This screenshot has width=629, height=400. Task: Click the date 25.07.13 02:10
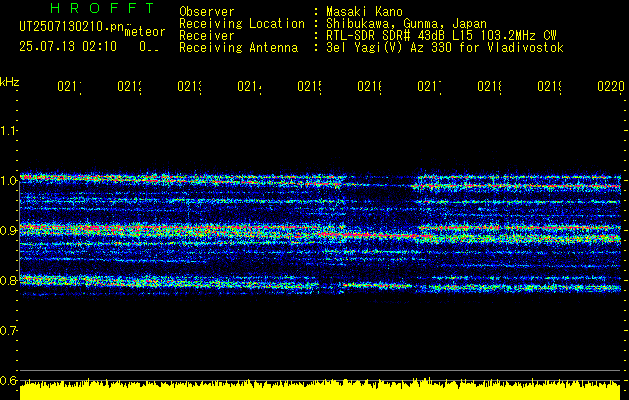(68, 47)
